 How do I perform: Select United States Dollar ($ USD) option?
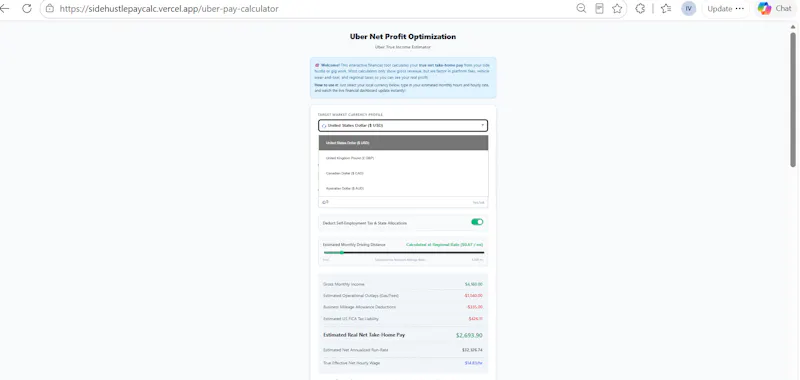(403, 143)
